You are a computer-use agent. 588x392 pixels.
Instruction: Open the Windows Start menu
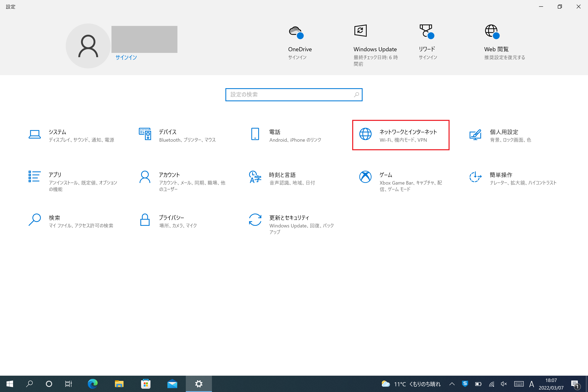10,384
